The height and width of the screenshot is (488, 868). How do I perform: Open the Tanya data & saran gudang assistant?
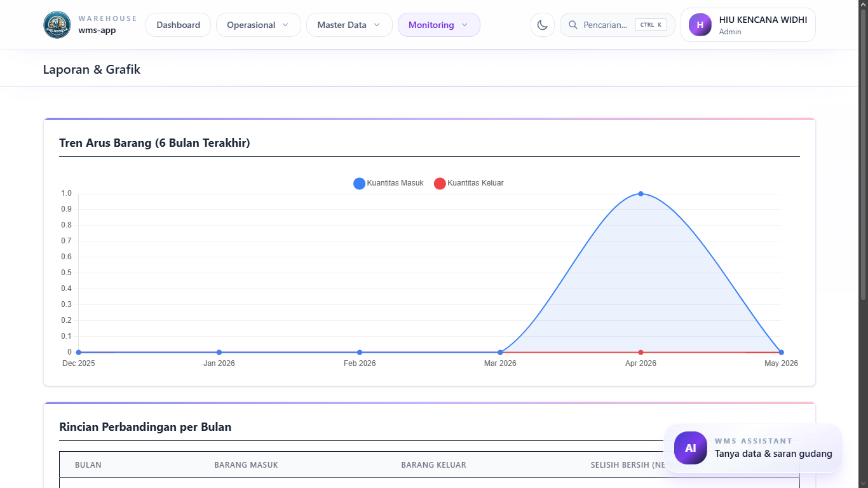(x=753, y=448)
